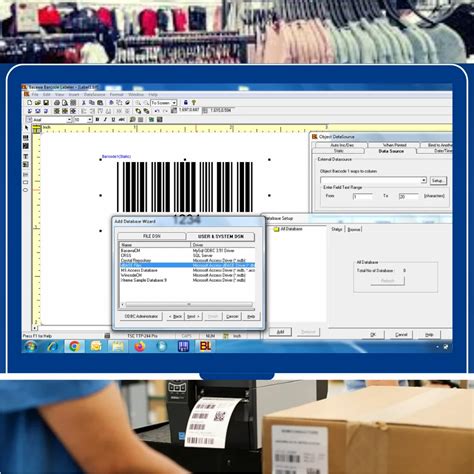Screen dimensions: 474x474
Task: Open Internet Explorer from taskbar
Action: (53, 346)
